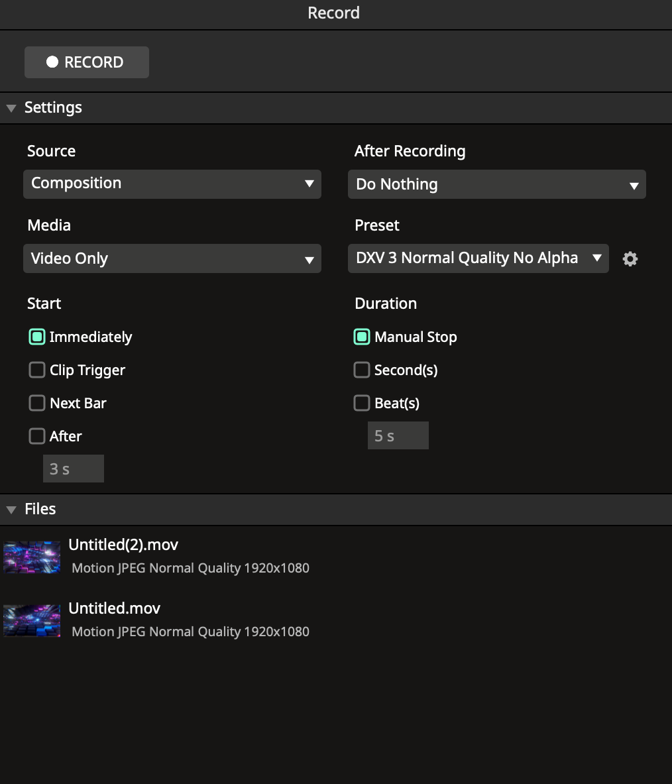This screenshot has height=784, width=672.
Task: Open the After Recording dropdown
Action: tap(496, 184)
